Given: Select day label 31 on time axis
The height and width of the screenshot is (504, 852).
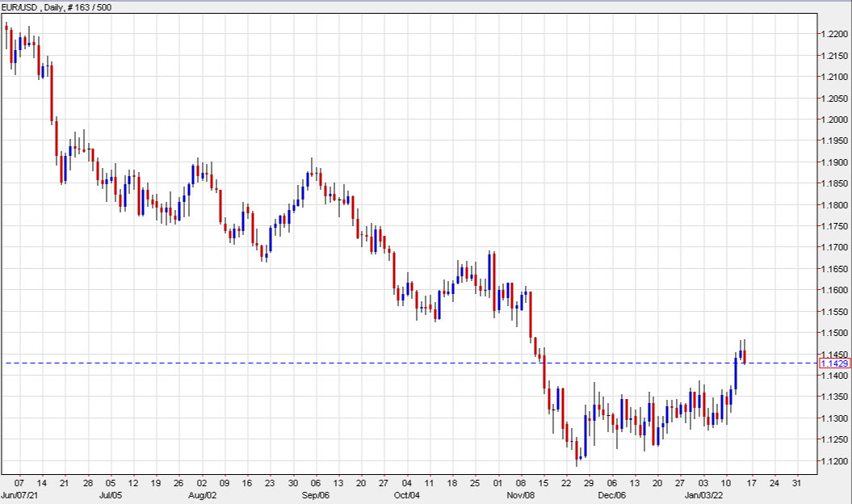Looking at the screenshot, I should pyautogui.click(x=797, y=483).
